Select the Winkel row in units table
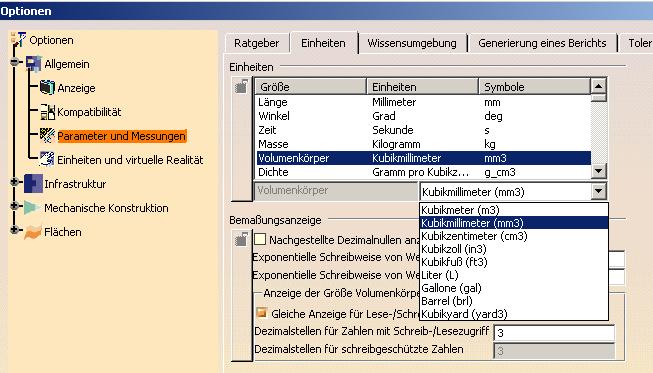This screenshot has width=653, height=373. coord(423,116)
